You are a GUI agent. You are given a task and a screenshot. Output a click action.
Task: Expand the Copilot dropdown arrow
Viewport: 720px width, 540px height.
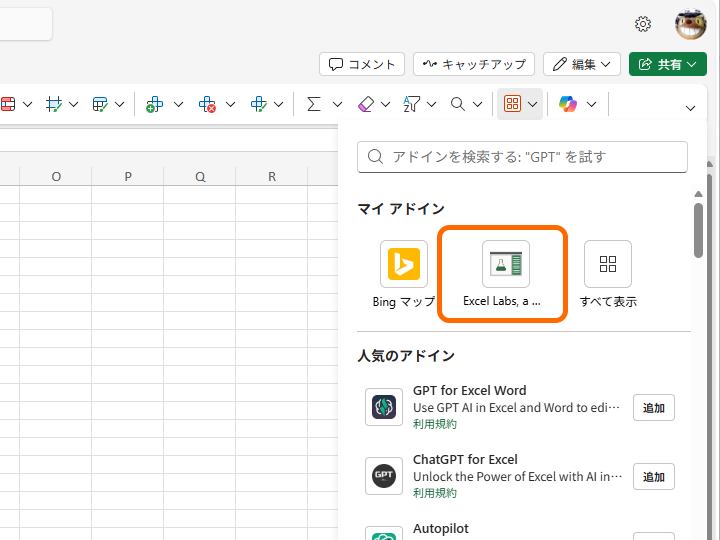pyautogui.click(x=592, y=105)
